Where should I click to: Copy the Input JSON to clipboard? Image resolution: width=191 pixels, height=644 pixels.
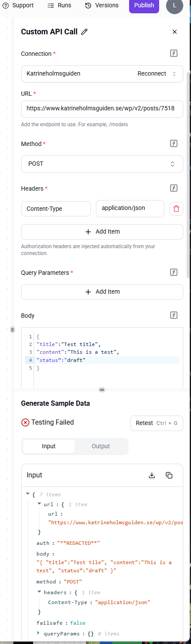[x=169, y=475]
